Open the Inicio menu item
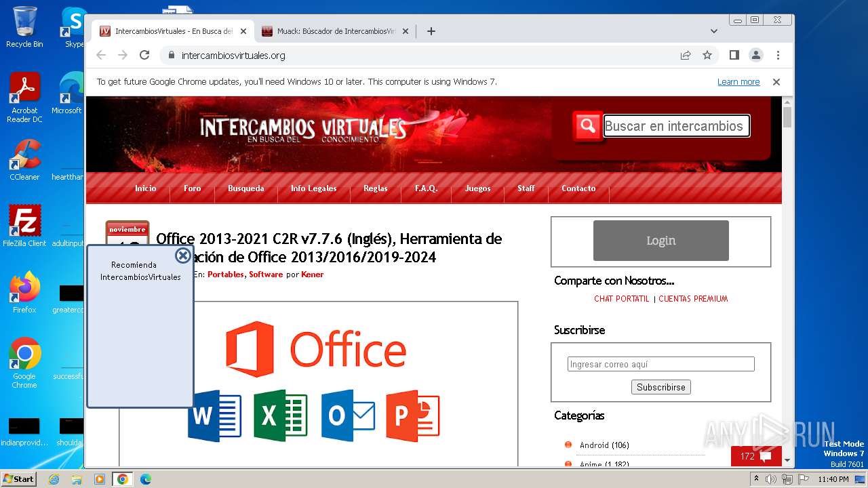Viewport: 868px width, 488px height. point(145,188)
